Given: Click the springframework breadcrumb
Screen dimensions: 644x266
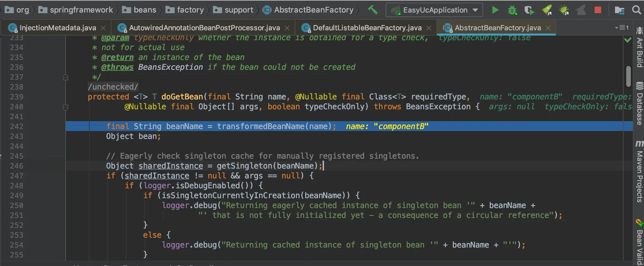Looking at the screenshot, I should coord(76,10).
